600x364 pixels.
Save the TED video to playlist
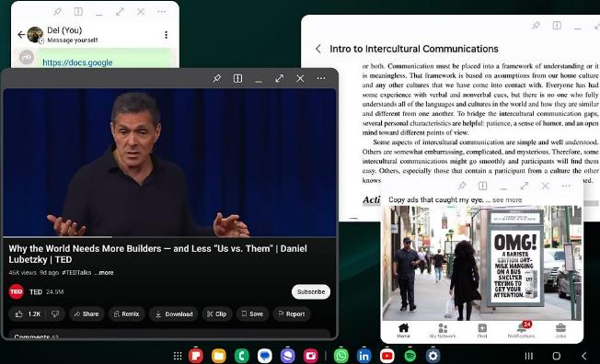point(252,314)
